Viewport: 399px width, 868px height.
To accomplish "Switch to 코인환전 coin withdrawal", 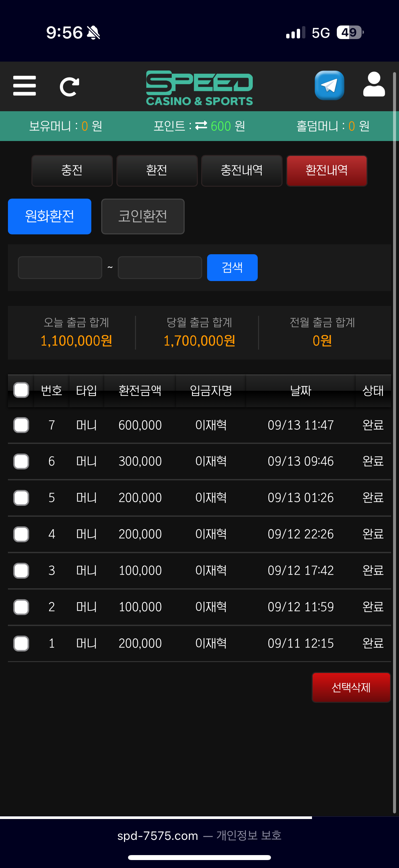I will pyautogui.click(x=142, y=216).
